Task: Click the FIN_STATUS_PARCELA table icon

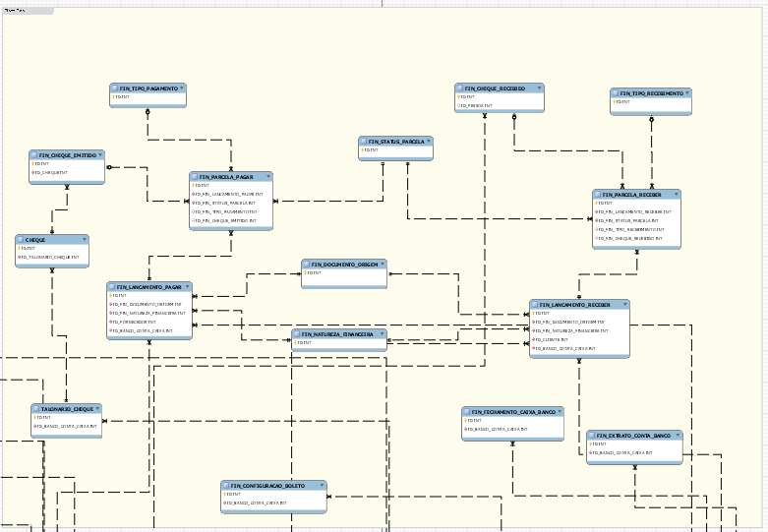Action: click(x=364, y=141)
